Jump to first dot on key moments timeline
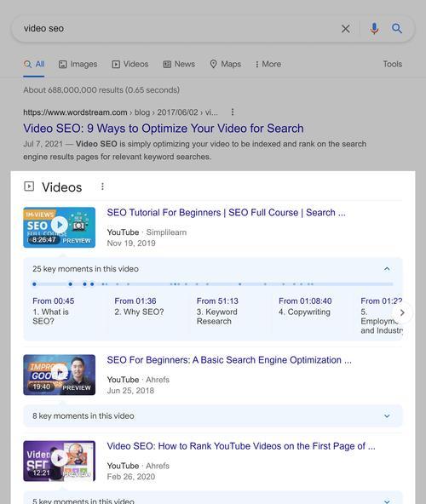426x504 pixels. coord(34,284)
